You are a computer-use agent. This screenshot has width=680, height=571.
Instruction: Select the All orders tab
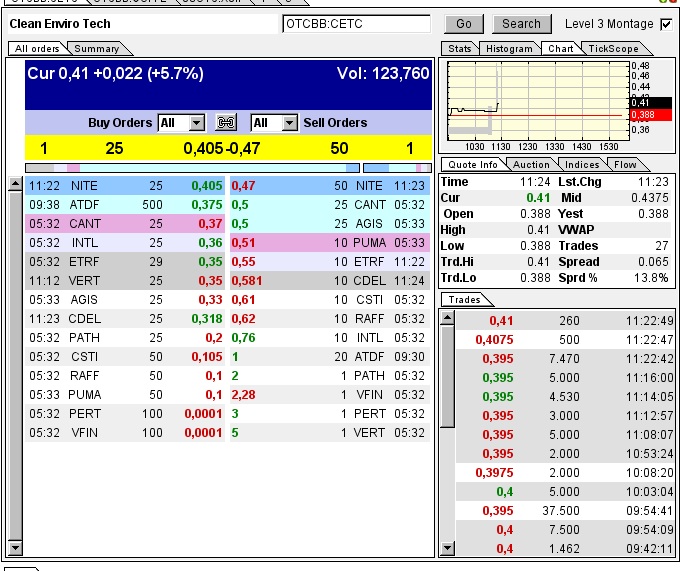tap(36, 48)
